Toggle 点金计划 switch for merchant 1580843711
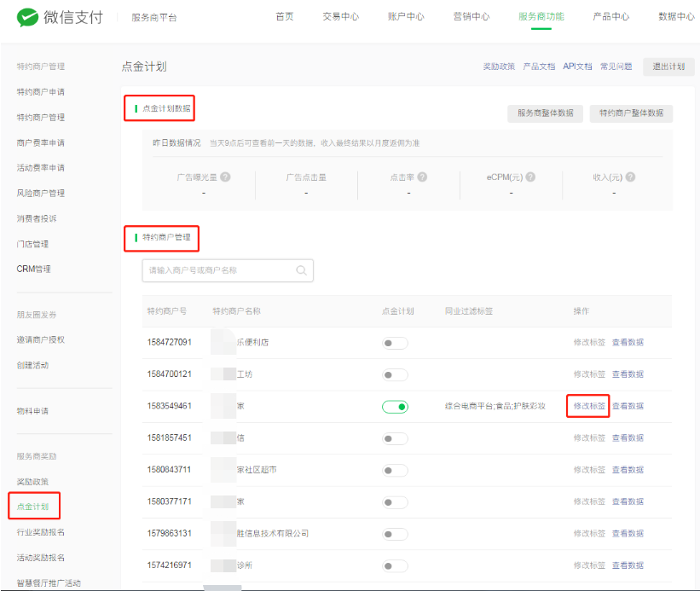 pos(395,470)
